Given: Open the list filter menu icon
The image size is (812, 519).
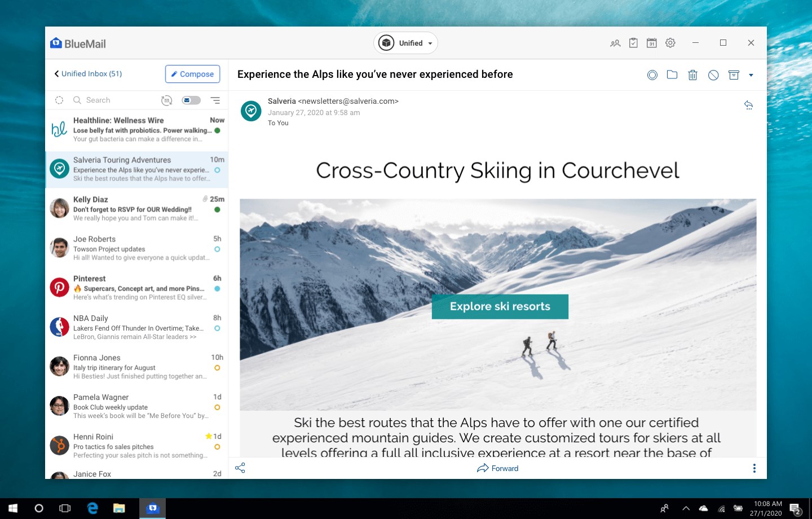Looking at the screenshot, I should pos(215,100).
